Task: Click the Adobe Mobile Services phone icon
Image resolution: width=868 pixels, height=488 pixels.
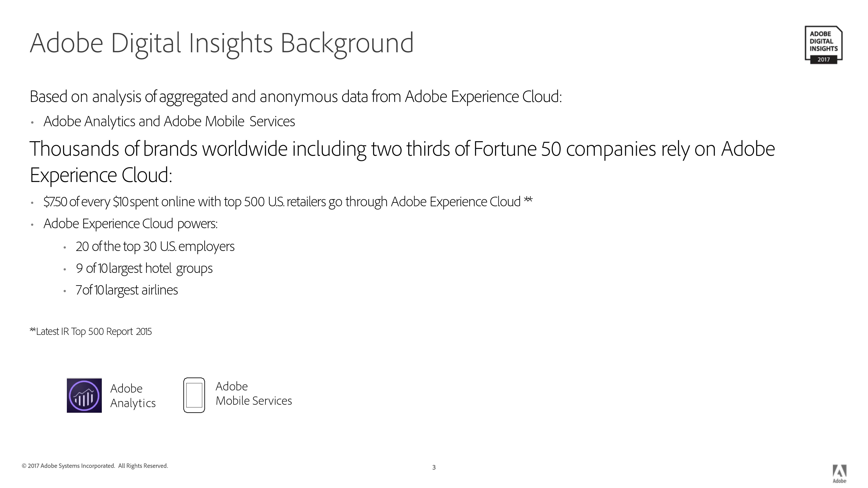Action: pos(194,395)
